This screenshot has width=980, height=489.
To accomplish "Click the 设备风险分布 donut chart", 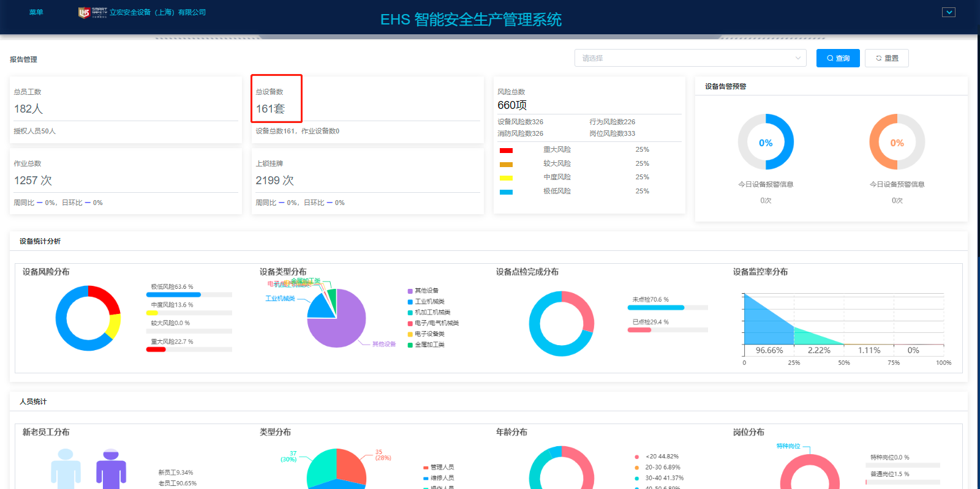I will click(x=88, y=318).
